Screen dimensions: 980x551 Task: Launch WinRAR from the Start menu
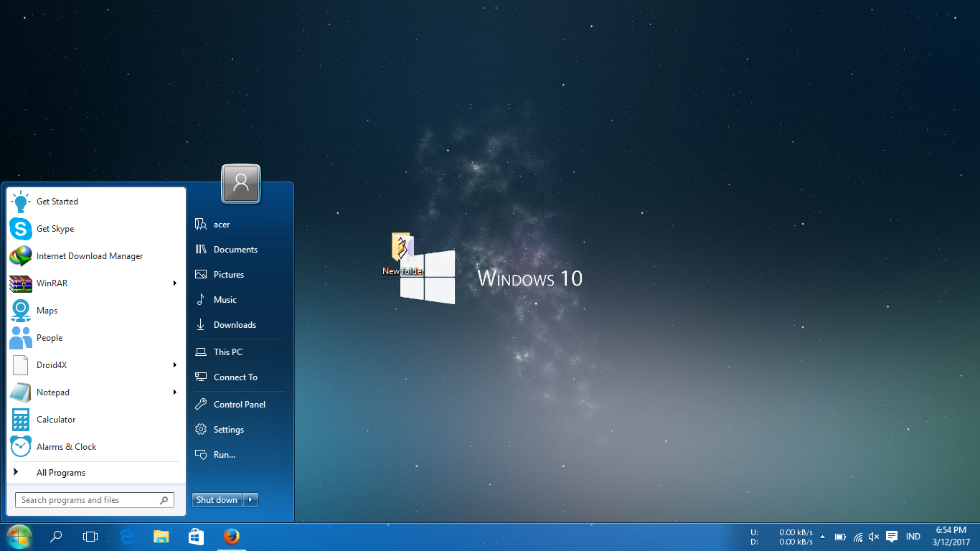pyautogui.click(x=96, y=283)
